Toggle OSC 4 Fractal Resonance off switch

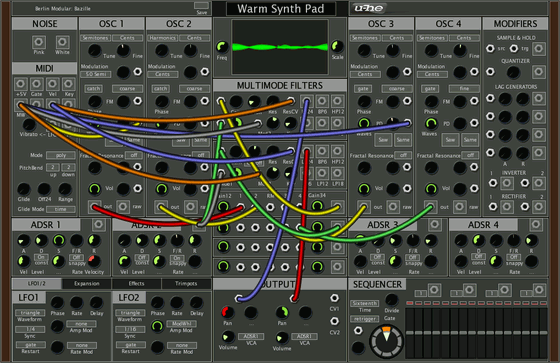point(470,155)
